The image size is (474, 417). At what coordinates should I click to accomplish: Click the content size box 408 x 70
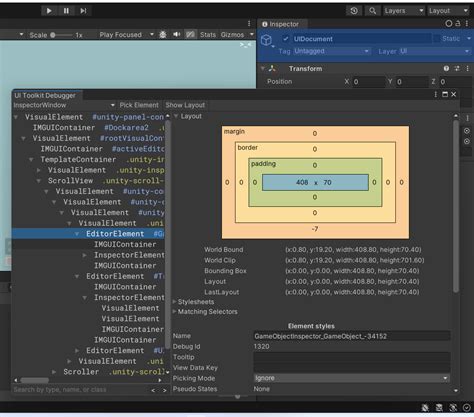tap(315, 182)
